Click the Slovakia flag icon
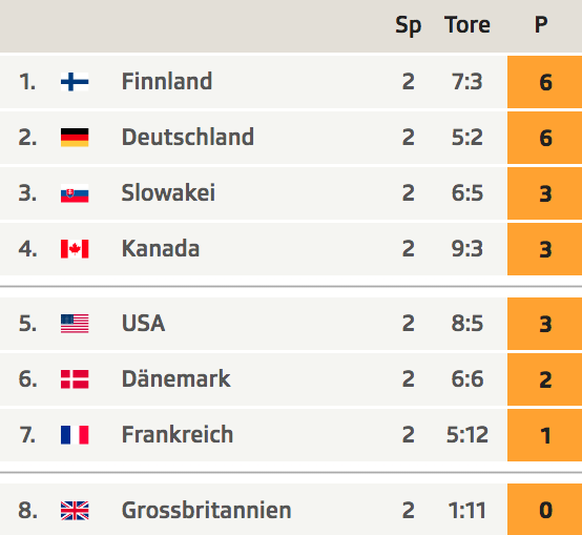 coord(75,193)
